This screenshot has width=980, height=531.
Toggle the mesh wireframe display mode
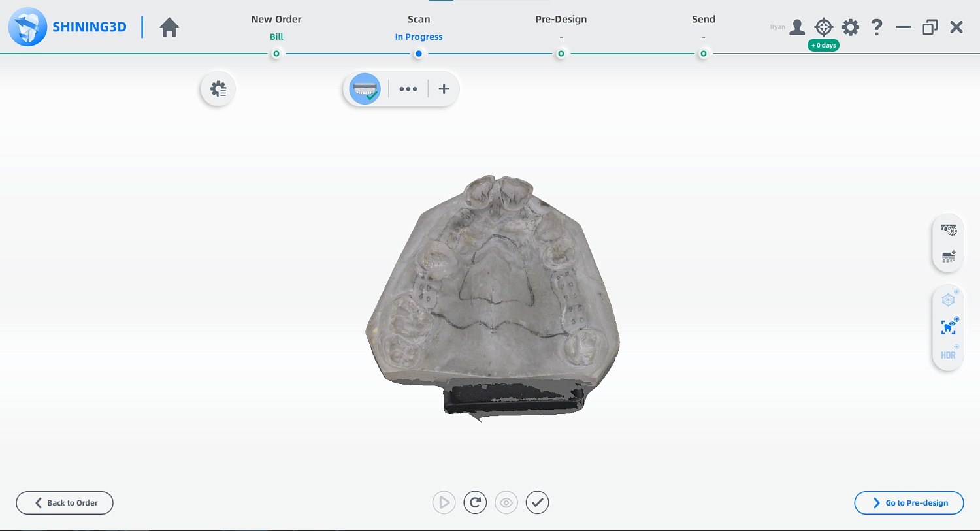(x=948, y=300)
